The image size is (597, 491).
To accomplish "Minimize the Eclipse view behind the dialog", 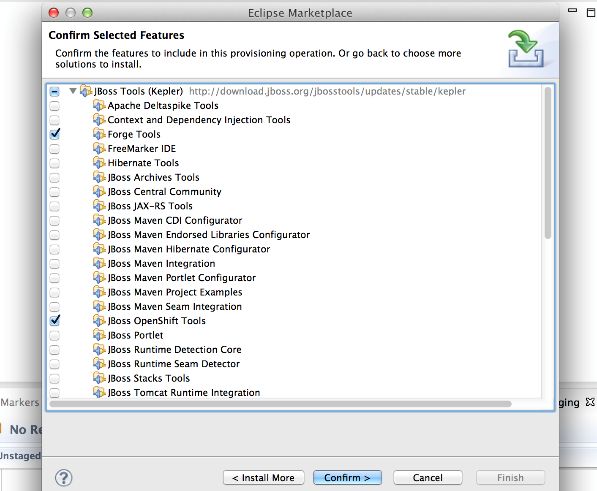I will [x=572, y=10].
